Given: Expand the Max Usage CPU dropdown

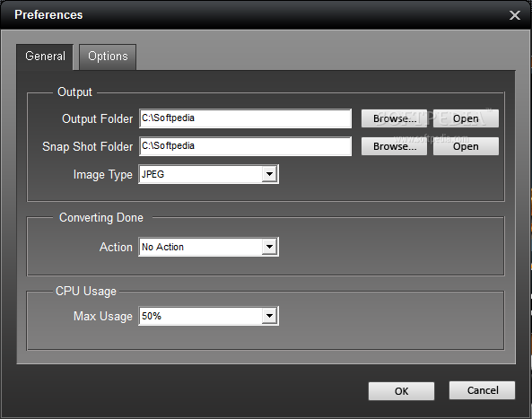Looking at the screenshot, I should pyautogui.click(x=269, y=316).
